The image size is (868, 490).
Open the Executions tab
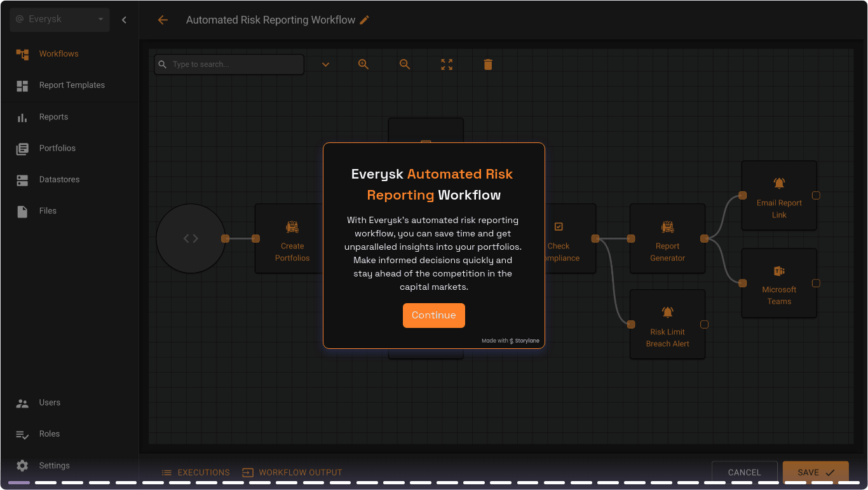click(196, 473)
